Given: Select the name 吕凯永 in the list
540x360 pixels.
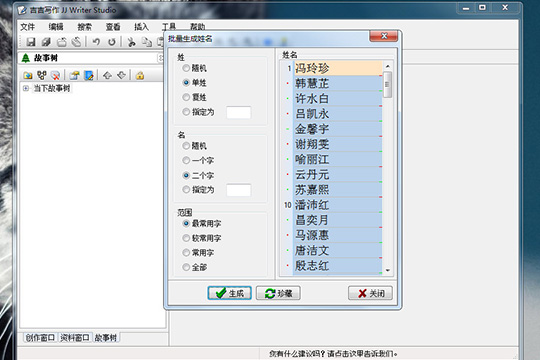Looking at the screenshot, I should click(x=338, y=114).
